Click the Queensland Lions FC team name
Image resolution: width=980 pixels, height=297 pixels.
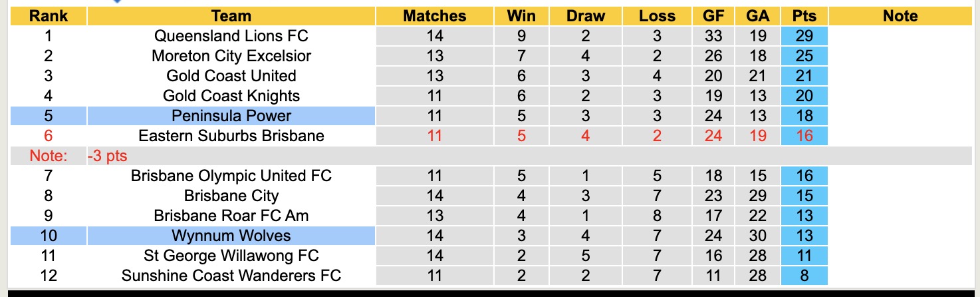(x=231, y=36)
